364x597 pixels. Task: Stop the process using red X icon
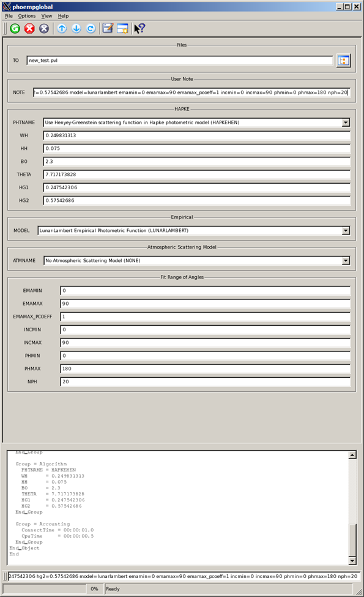(29, 29)
